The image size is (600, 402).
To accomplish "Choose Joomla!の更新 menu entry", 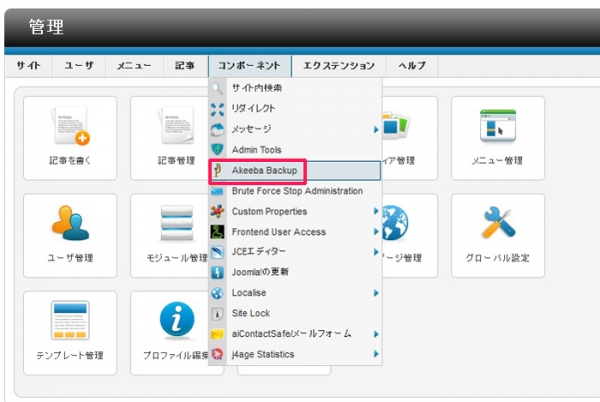I will coord(295,272).
